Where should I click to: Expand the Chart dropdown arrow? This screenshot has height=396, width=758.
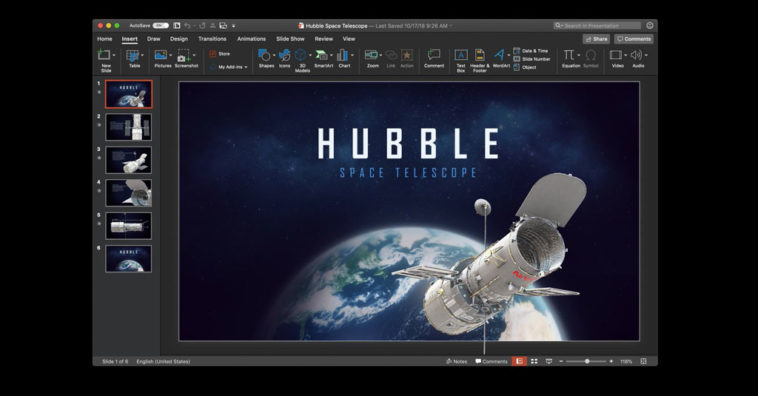click(x=352, y=55)
